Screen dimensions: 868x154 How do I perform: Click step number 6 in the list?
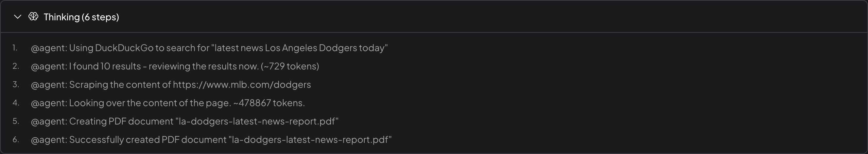point(15,140)
